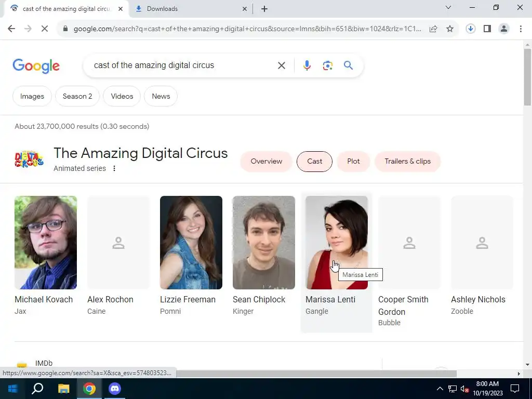Open Ashley Nichols' placeholder photo
This screenshot has width=532, height=399.
coord(482,242)
